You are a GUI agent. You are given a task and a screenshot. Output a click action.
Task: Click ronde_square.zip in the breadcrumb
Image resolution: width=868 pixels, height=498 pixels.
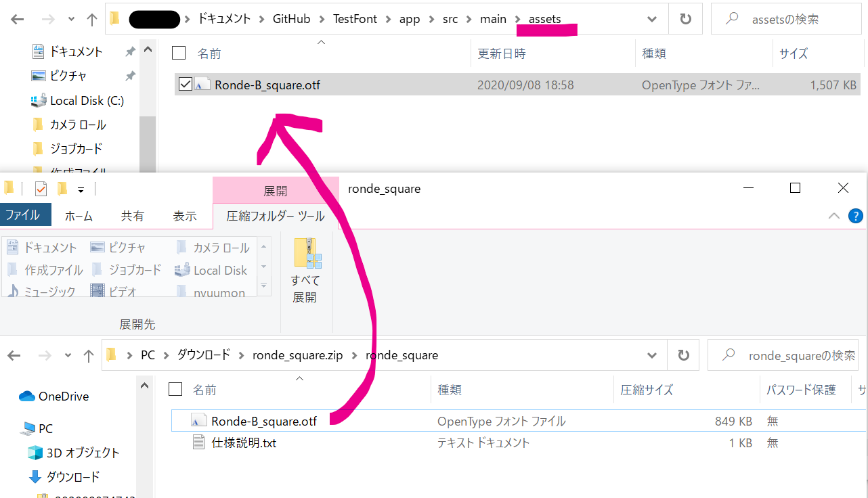tap(298, 355)
